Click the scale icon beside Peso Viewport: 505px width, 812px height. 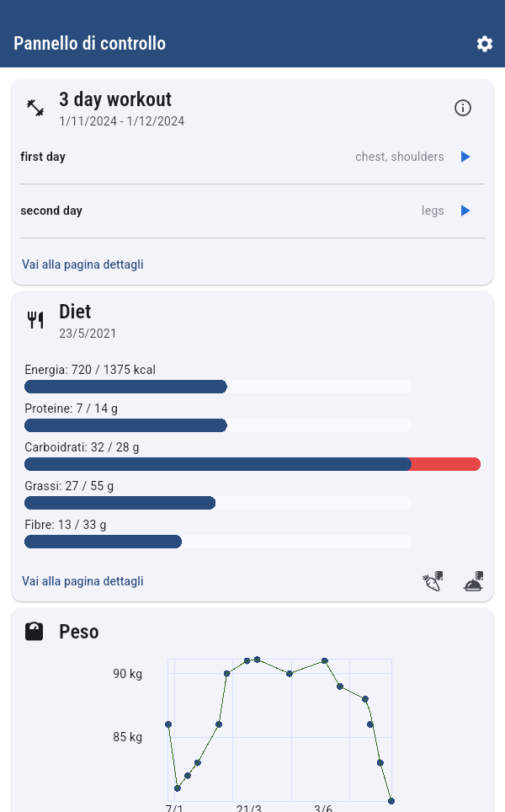(x=35, y=632)
